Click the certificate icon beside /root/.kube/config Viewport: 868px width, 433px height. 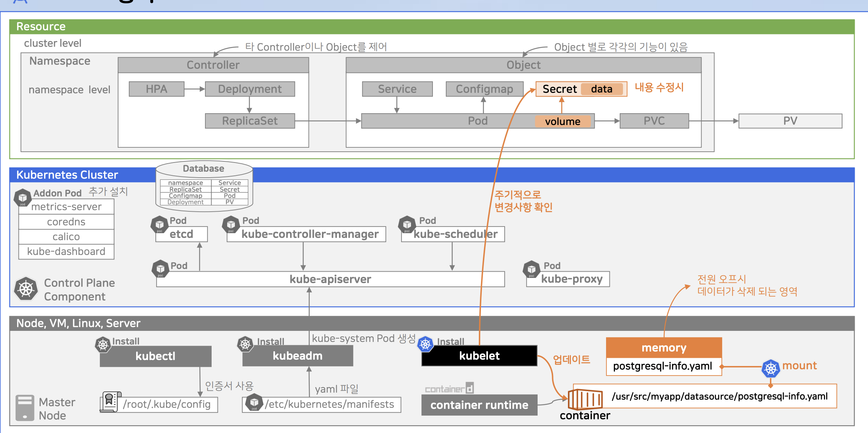click(x=110, y=402)
